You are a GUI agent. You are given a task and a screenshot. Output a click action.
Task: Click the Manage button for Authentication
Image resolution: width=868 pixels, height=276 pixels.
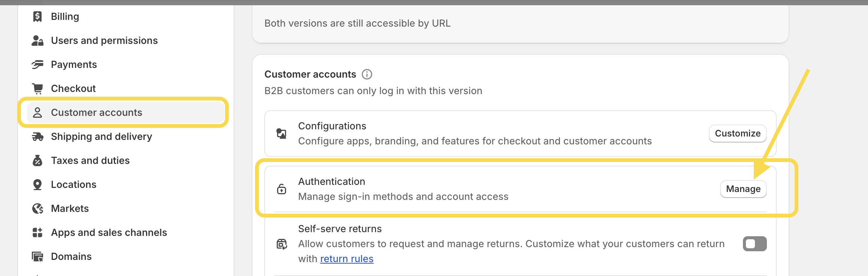tap(743, 189)
